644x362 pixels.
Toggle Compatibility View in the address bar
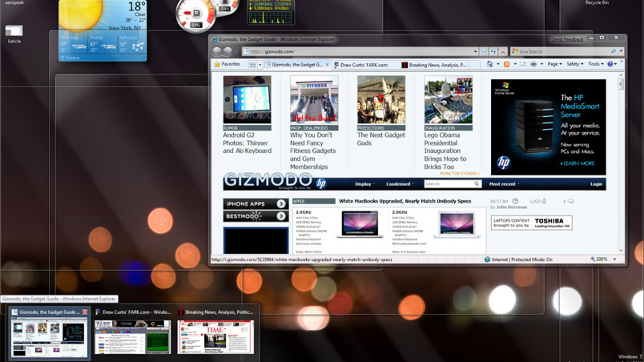[484, 51]
